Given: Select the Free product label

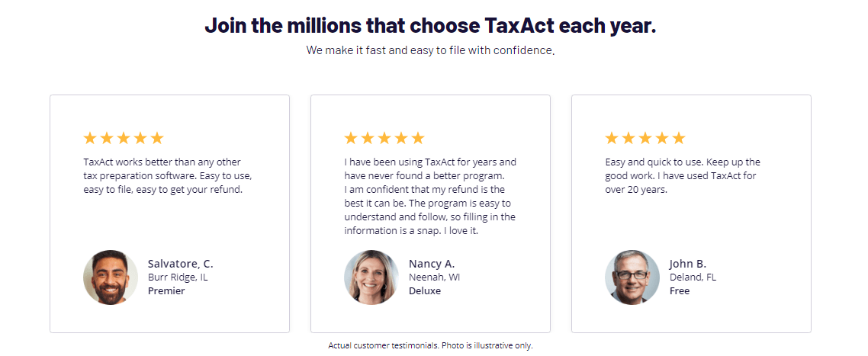Looking at the screenshot, I should [x=680, y=290].
